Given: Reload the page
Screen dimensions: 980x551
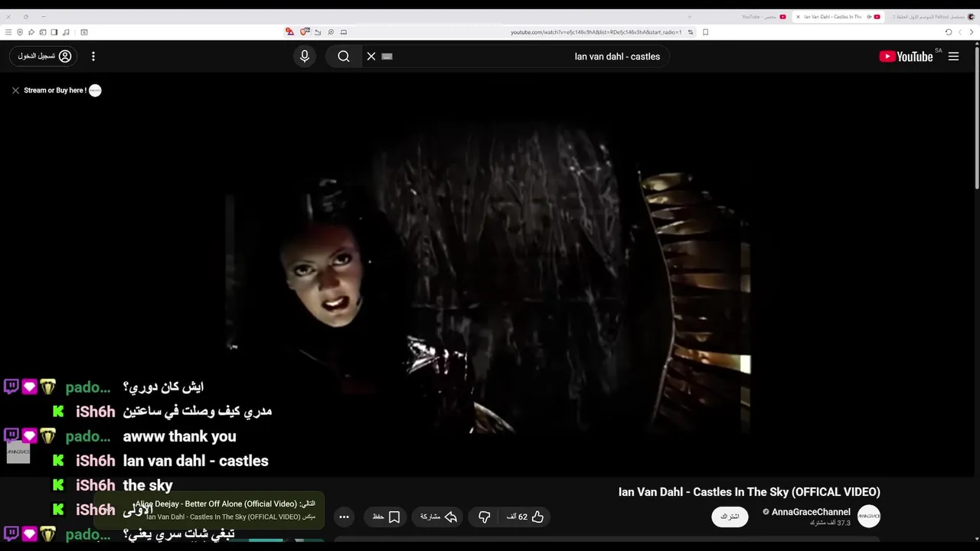Looking at the screenshot, I should [949, 32].
